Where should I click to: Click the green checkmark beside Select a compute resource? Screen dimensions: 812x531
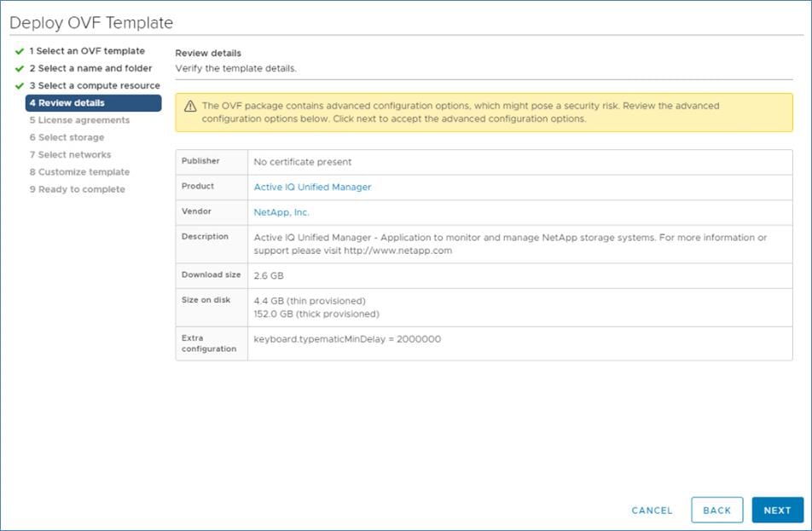pyautogui.click(x=20, y=86)
